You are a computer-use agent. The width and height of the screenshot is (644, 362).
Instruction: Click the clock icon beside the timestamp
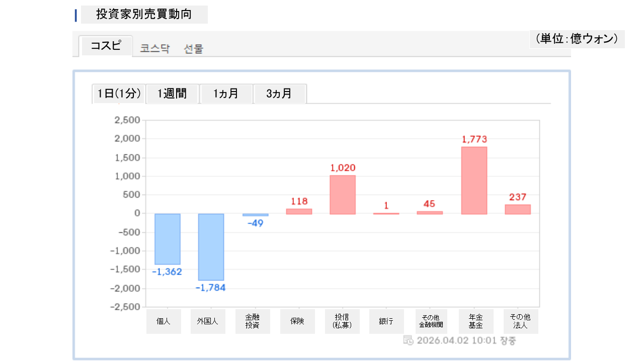(x=409, y=340)
